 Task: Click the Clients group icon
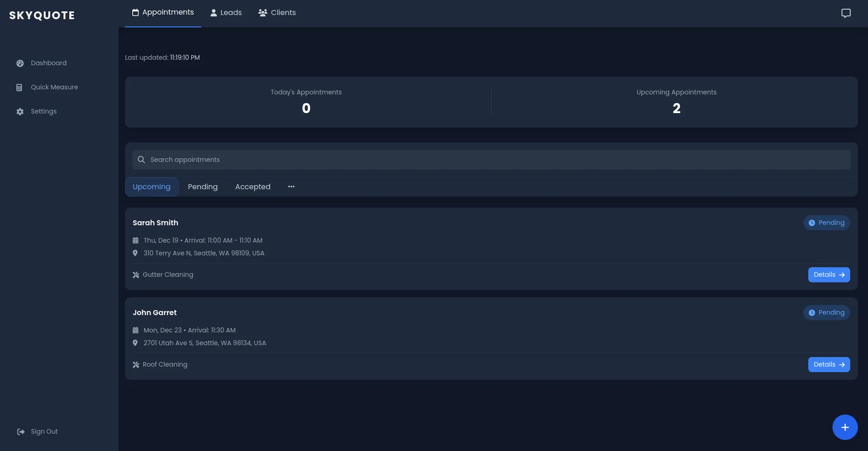tap(263, 13)
